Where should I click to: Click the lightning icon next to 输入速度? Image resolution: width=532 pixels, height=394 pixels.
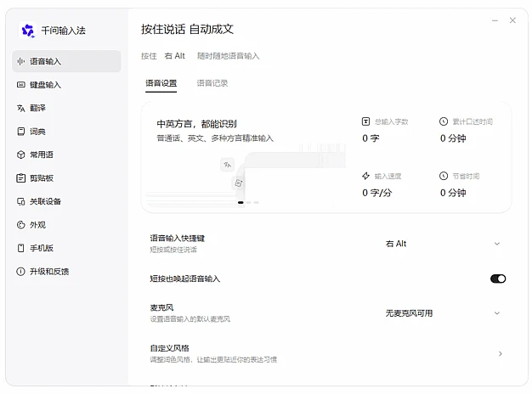click(x=365, y=176)
